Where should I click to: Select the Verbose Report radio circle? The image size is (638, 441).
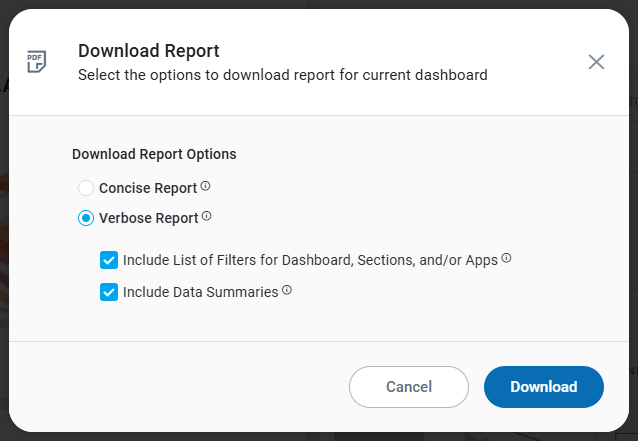86,218
